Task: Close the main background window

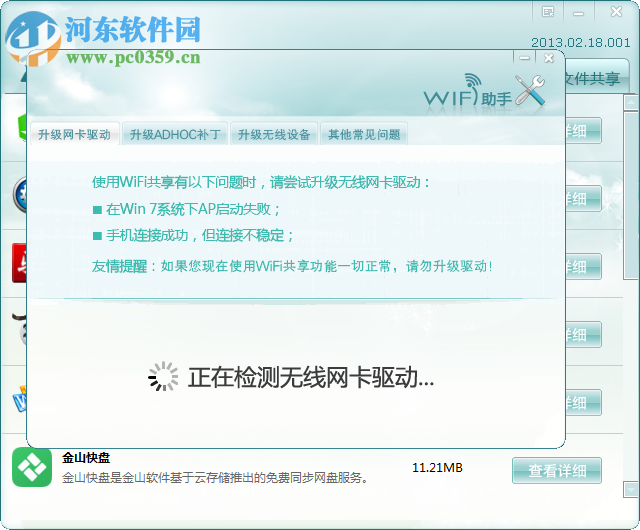Action: click(616, 12)
